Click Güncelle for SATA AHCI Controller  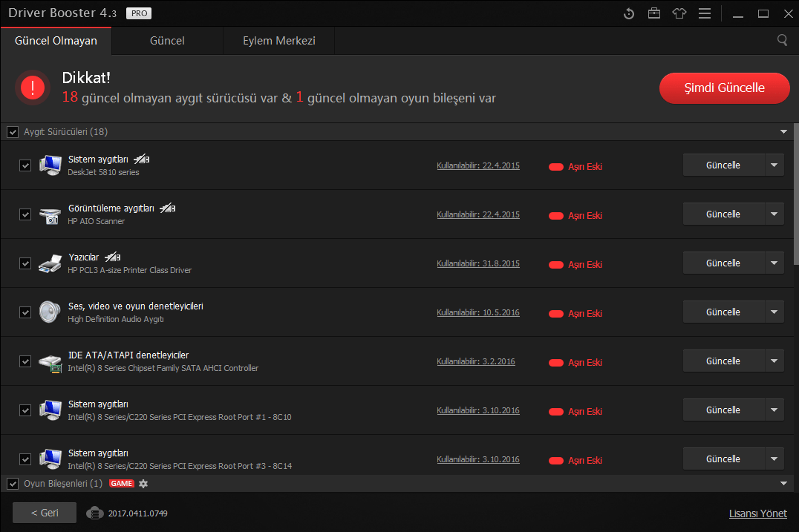pos(723,361)
